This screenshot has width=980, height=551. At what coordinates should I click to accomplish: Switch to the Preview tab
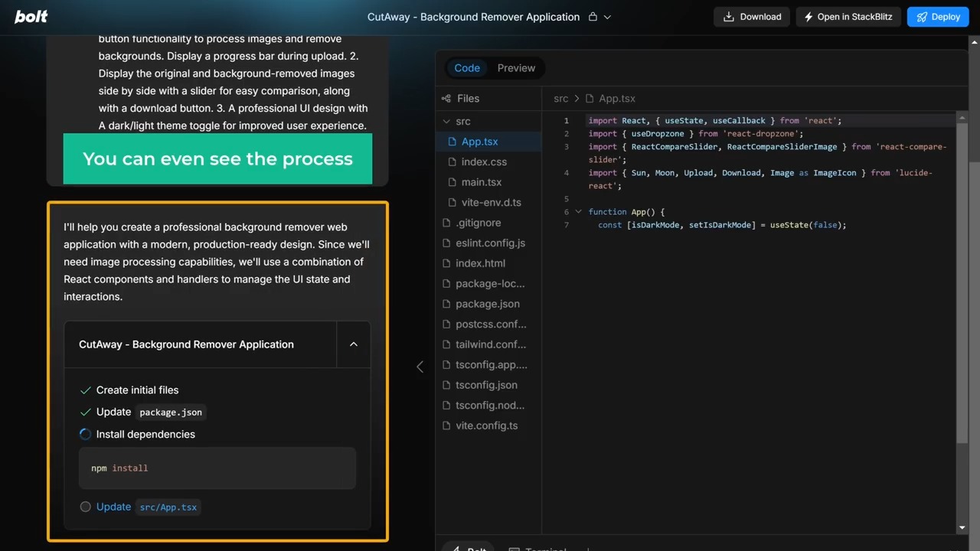pos(516,68)
